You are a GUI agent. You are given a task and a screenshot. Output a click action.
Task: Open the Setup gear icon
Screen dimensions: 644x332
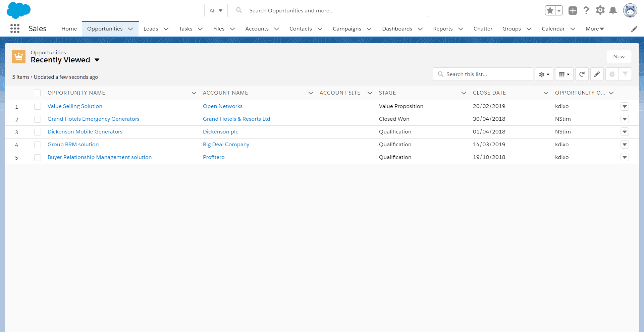click(600, 10)
